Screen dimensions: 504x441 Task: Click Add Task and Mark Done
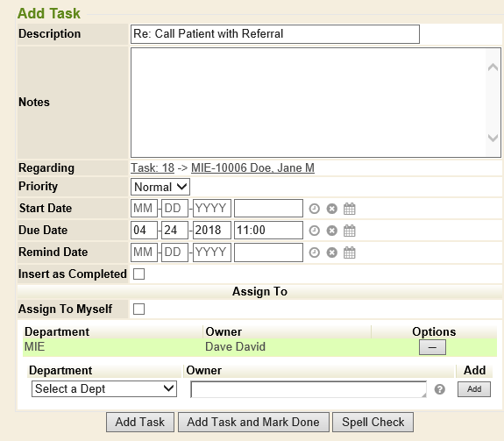pos(253,422)
